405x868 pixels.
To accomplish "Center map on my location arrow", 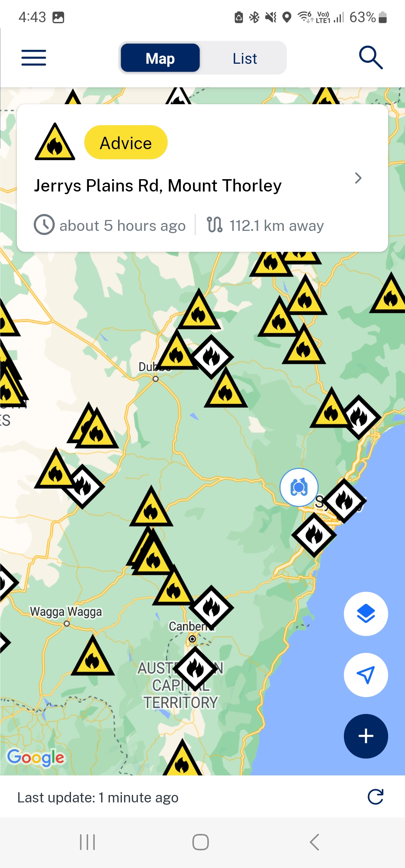I will point(366,675).
